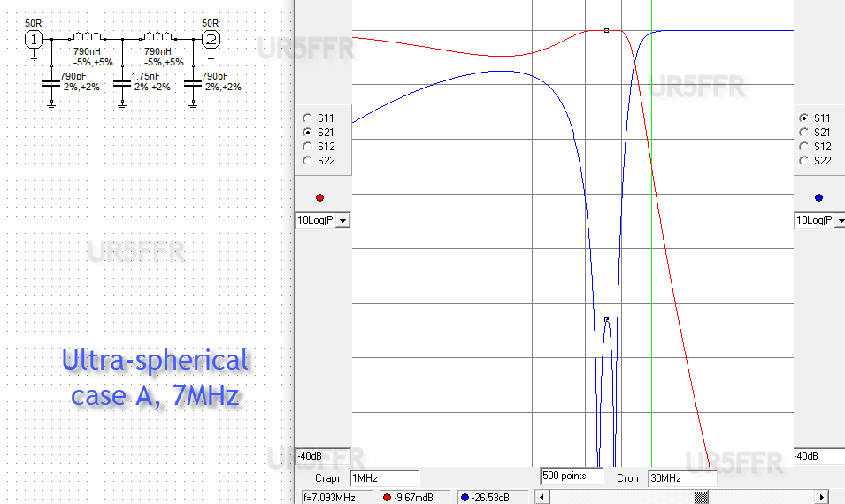Click the ground symbol under port 1
Image resolution: width=845 pixels, height=504 pixels.
click(x=34, y=55)
